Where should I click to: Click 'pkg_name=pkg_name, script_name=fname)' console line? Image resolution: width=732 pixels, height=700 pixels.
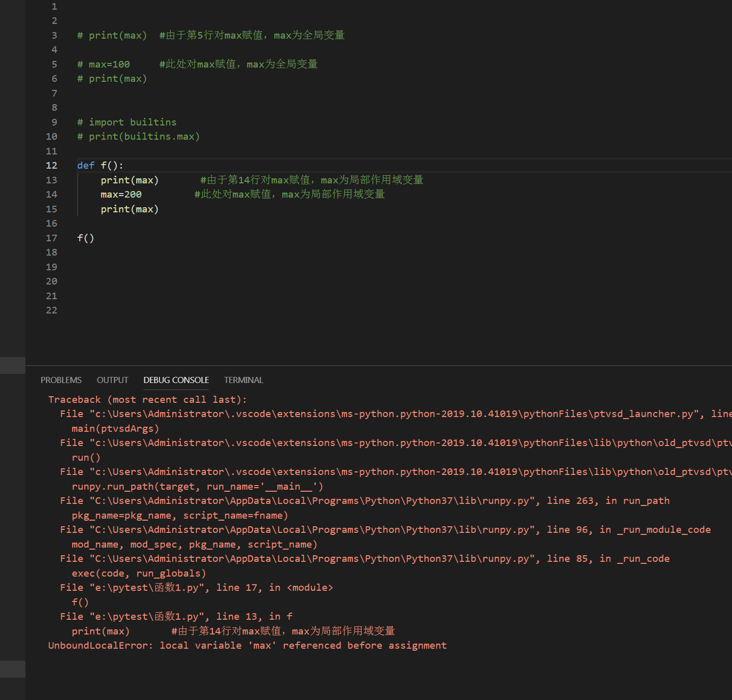180,516
